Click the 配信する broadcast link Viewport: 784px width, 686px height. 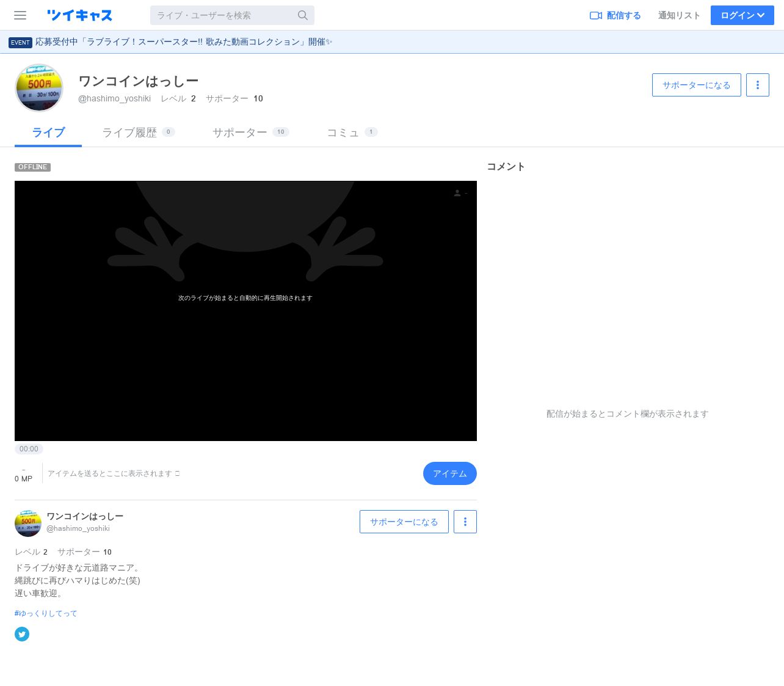[x=615, y=15]
